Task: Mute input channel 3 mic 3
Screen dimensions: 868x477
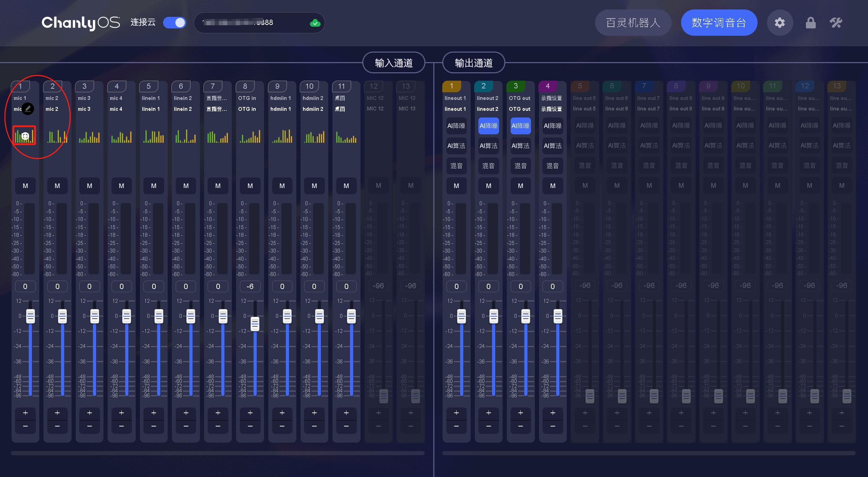Action: (x=89, y=186)
